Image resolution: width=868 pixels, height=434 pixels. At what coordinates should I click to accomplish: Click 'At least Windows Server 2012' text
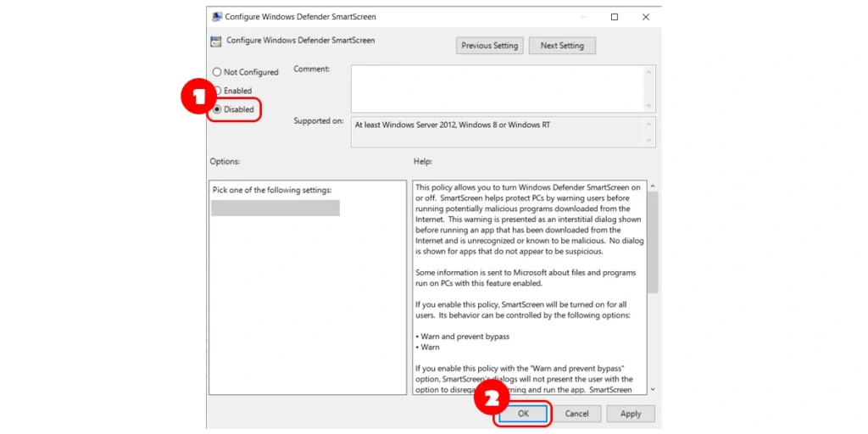[x=453, y=125]
